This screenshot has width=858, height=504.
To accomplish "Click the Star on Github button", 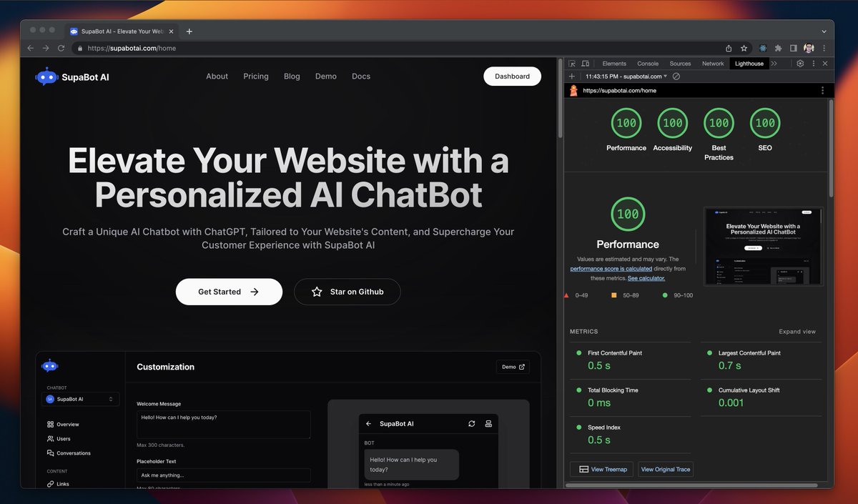I will [347, 292].
